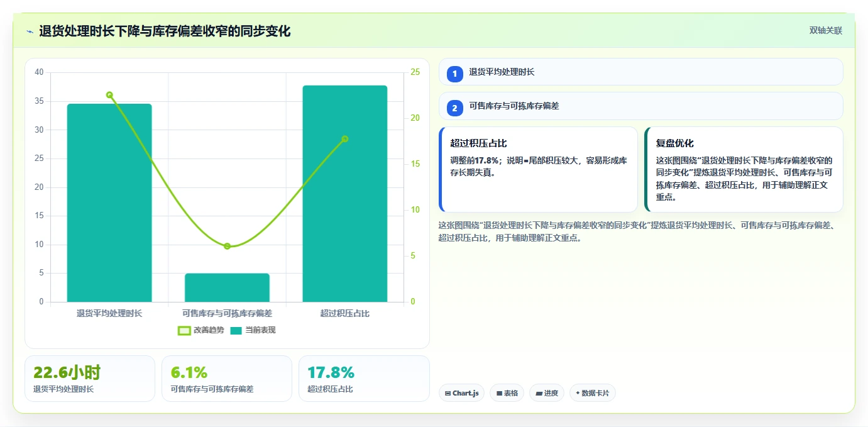868x427 pixels.
Task: Click the lightning icon beside the title
Action: (30, 31)
